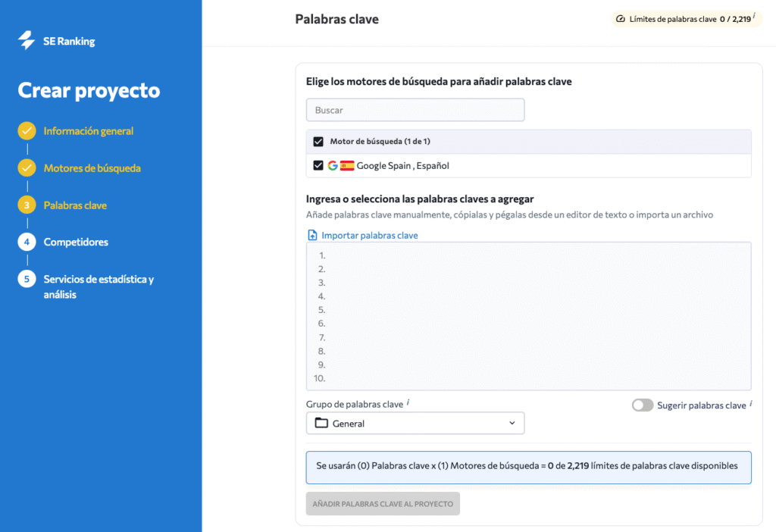Click the SE Ranking lightning logo
This screenshot has height=532, width=776.
(x=27, y=40)
